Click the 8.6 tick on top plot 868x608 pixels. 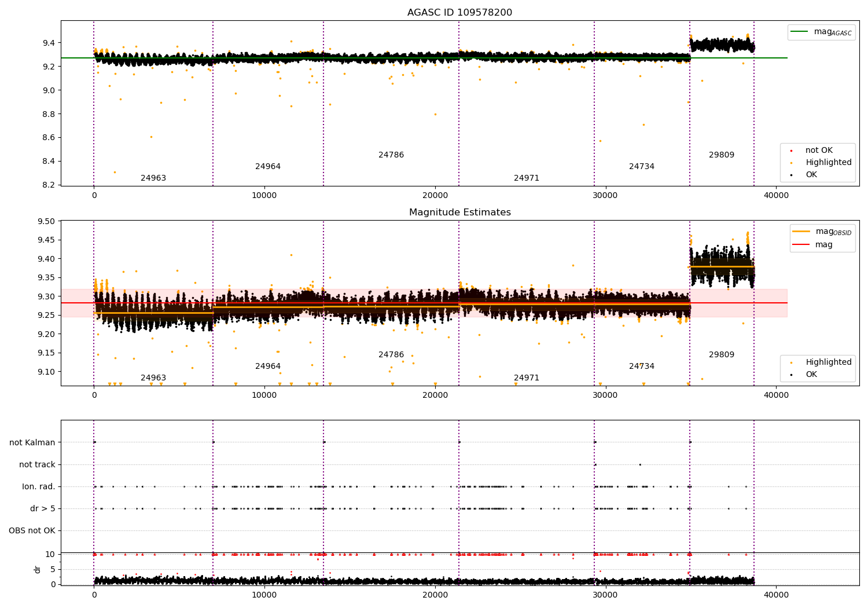point(49,138)
